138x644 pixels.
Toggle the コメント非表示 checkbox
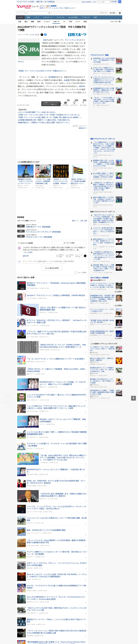point(75,273)
